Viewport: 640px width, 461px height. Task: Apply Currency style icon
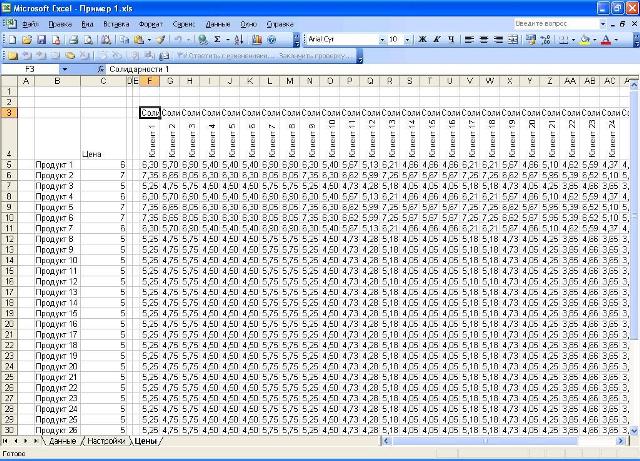point(531,40)
